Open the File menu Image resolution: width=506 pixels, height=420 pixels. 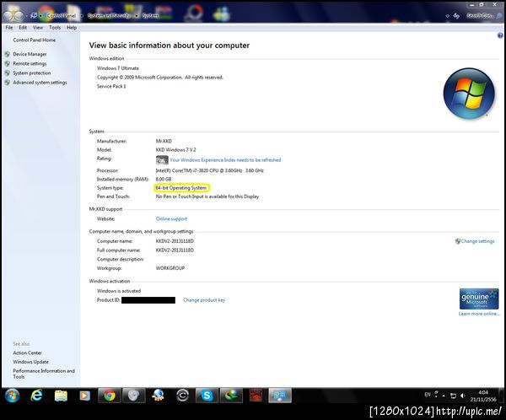[x=9, y=28]
